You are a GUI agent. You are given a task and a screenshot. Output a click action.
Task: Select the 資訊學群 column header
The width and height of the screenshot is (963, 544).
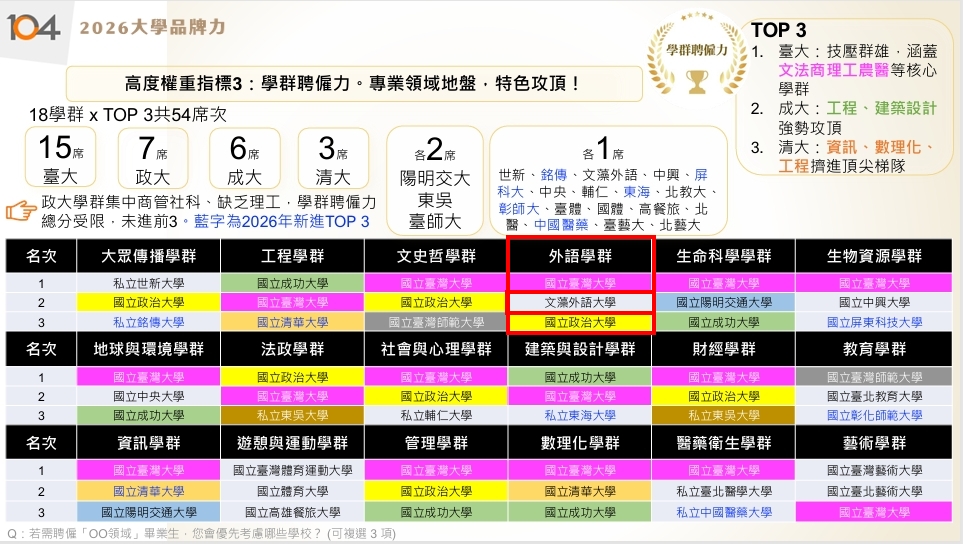click(148, 442)
